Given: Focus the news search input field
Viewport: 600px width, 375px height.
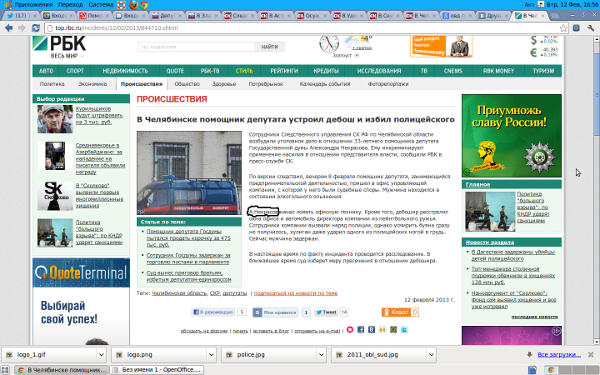Looking at the screenshot, I should coord(197,47).
